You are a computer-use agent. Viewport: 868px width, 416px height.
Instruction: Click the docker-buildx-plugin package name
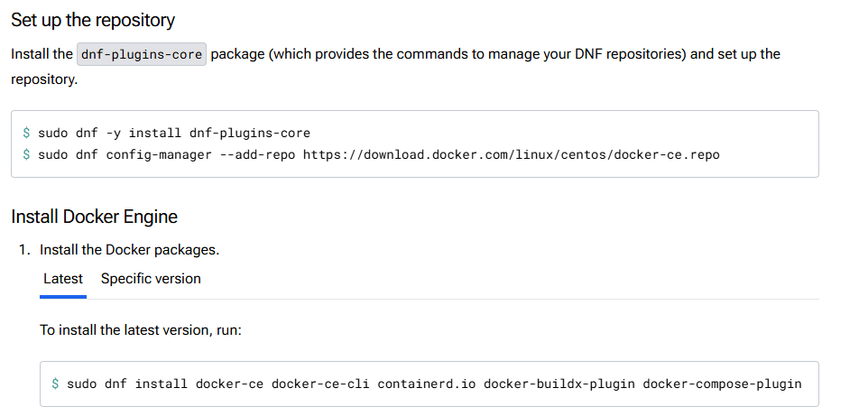pyautogui.click(x=559, y=384)
